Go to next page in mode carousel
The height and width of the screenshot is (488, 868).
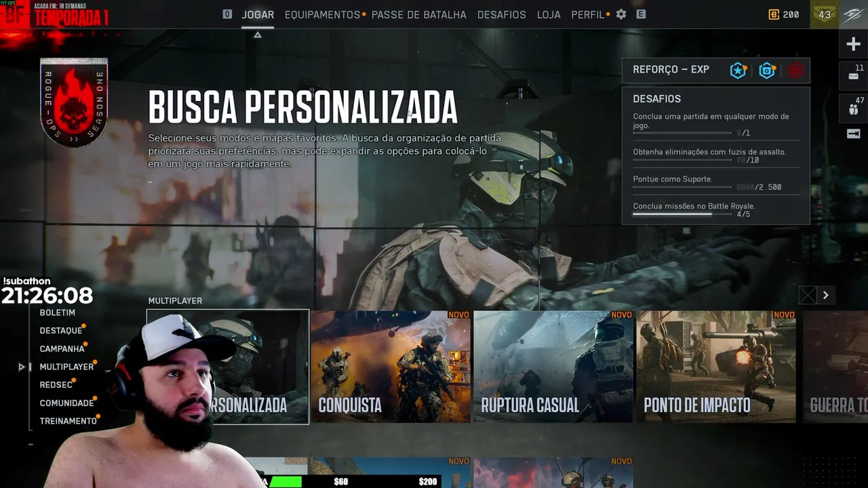tap(825, 295)
